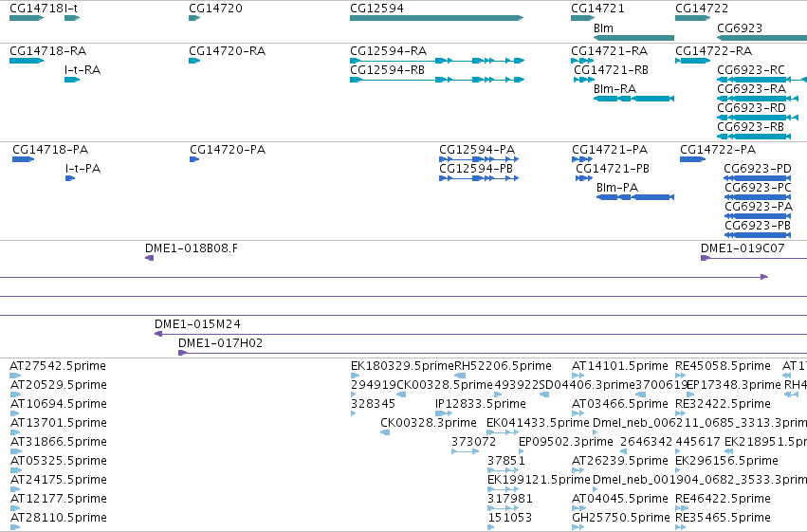Open the Blm gene label
Viewport: 807px width, 532px height.
coord(603,28)
